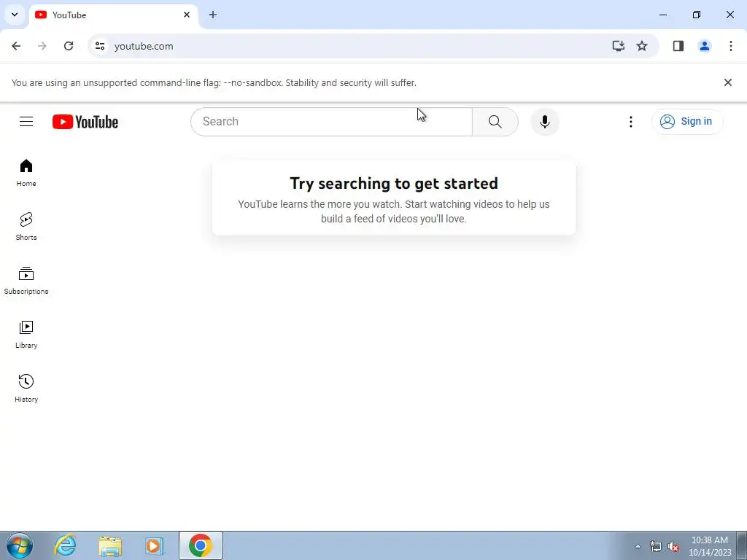Click the network tray icon

(656, 546)
